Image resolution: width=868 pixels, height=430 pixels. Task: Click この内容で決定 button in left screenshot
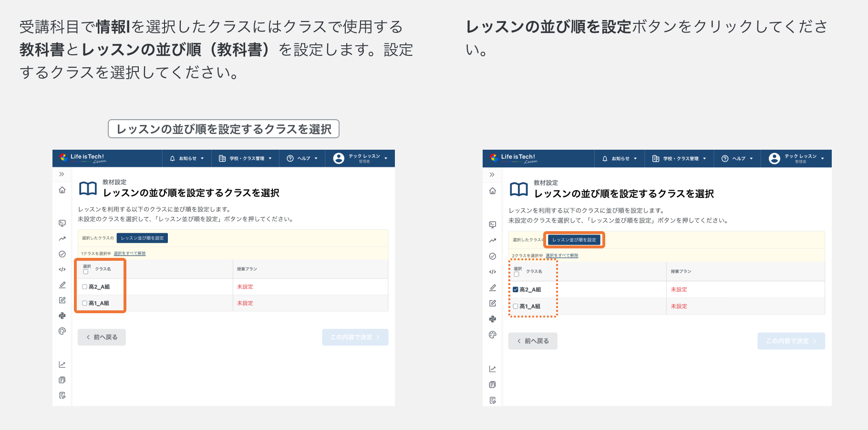[355, 337]
